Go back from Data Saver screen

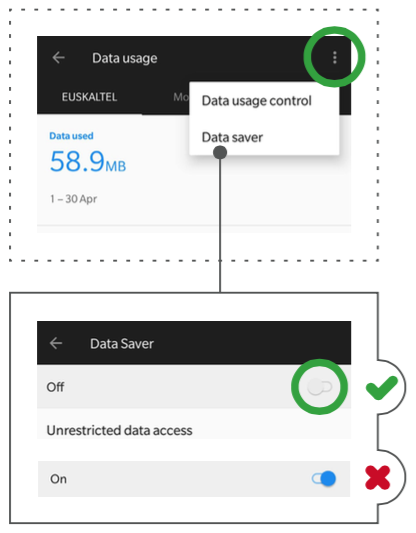(x=56, y=343)
